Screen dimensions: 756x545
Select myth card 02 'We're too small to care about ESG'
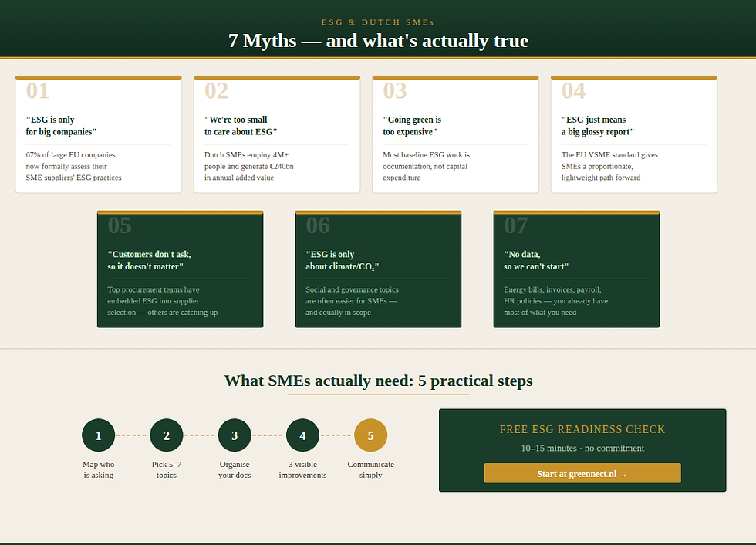click(277, 133)
